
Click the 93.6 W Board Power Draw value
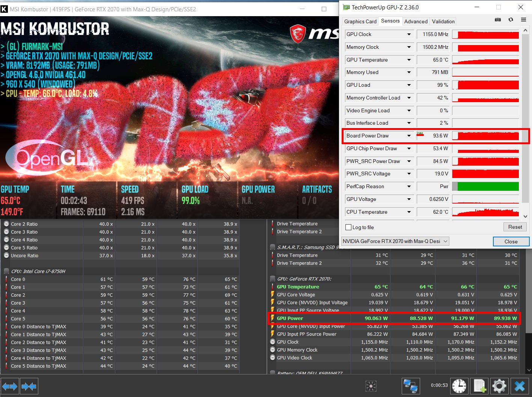tap(433, 136)
